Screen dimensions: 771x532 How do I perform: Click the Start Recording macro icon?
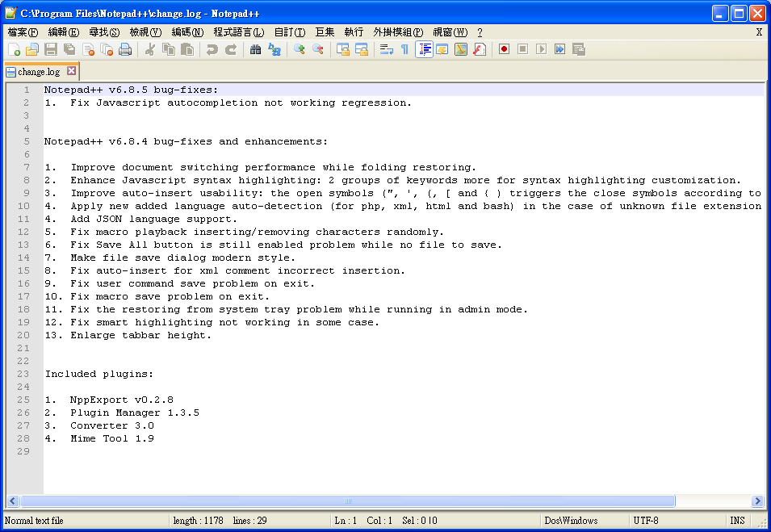coord(504,50)
